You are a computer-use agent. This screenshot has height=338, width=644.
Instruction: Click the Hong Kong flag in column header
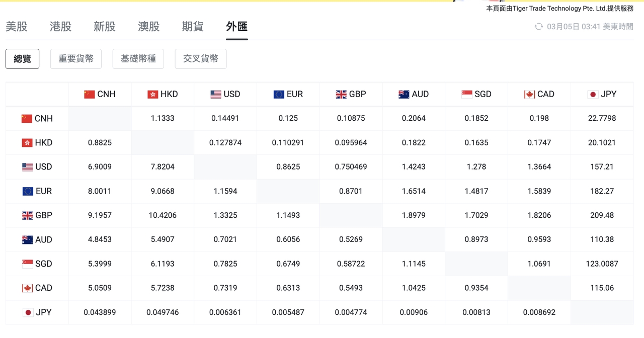tap(152, 94)
